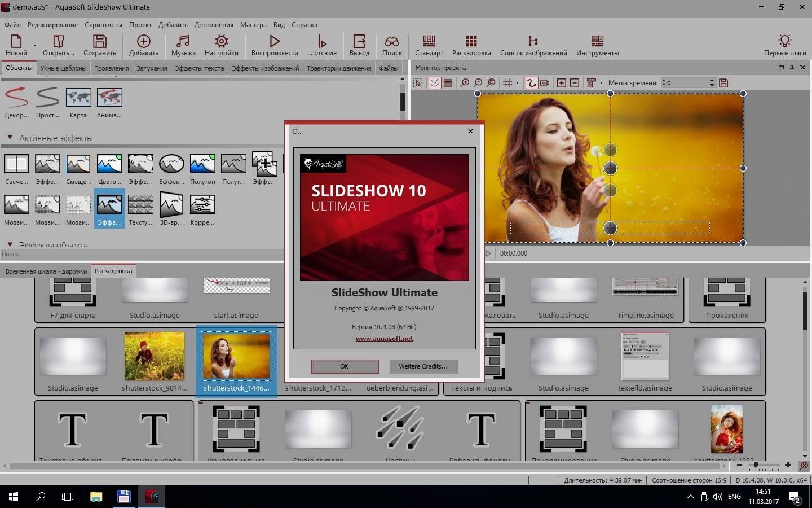The width and height of the screenshot is (812, 508).
Task: Switch to Раскадровка layout view
Action: point(471,45)
